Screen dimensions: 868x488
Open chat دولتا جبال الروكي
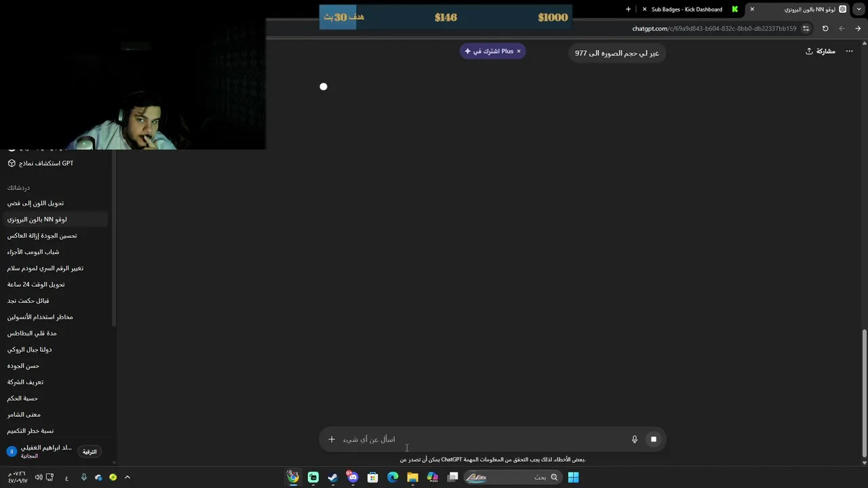pos(29,350)
